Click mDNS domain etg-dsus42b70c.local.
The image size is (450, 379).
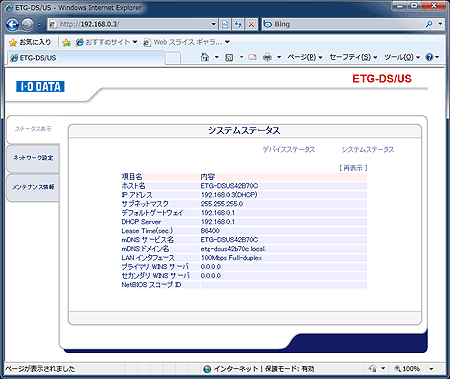[x=233, y=249]
